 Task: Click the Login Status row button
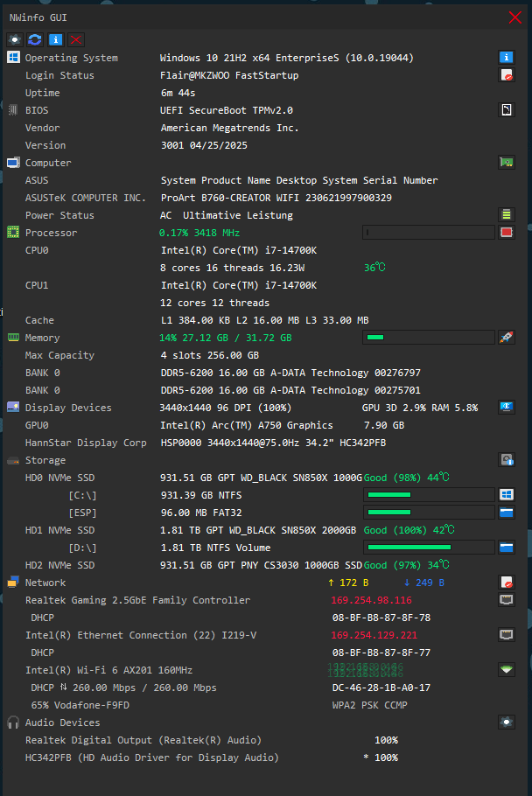506,75
